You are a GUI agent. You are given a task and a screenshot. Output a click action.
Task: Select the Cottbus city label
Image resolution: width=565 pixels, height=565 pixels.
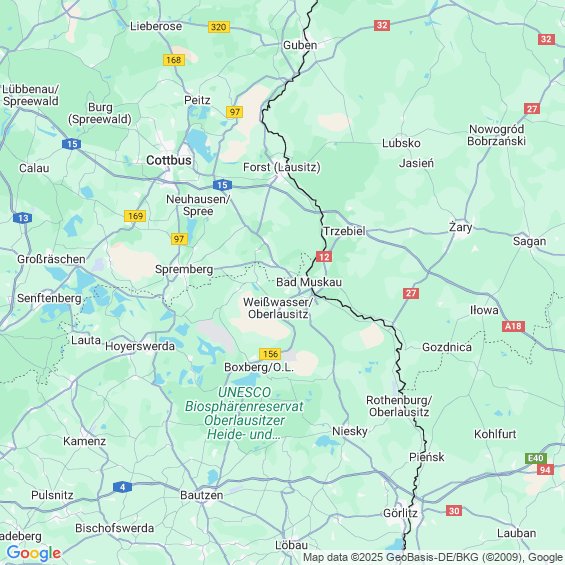169,160
